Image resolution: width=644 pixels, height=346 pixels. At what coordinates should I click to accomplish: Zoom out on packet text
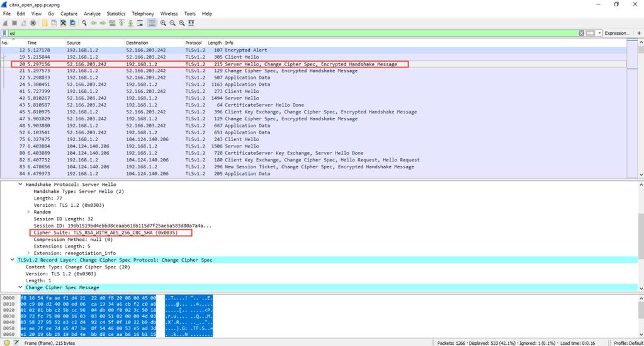pyautogui.click(x=172, y=23)
